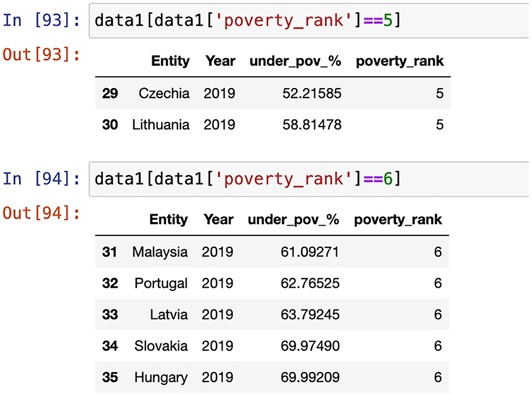The width and height of the screenshot is (532, 395).
Task: Click the Latvia entity cell
Action: tap(169, 315)
